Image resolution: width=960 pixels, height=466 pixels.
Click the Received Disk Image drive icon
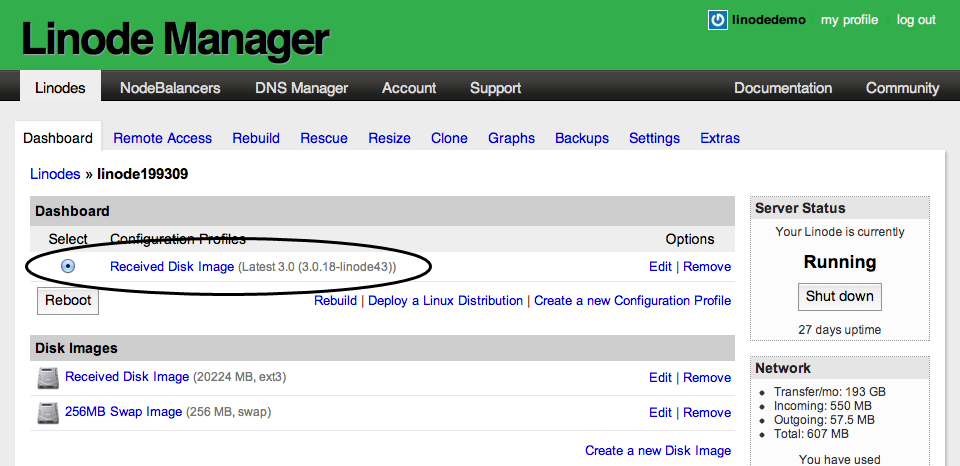pyautogui.click(x=48, y=378)
